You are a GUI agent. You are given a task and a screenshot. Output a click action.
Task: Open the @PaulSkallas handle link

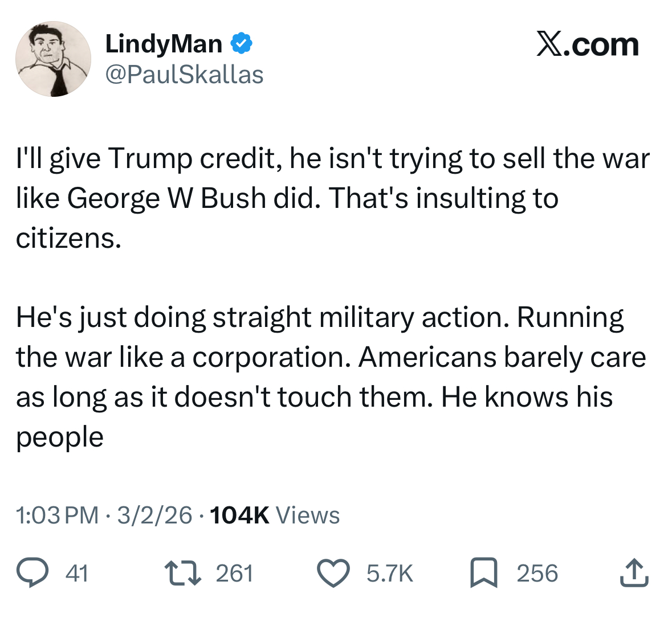coord(184,75)
